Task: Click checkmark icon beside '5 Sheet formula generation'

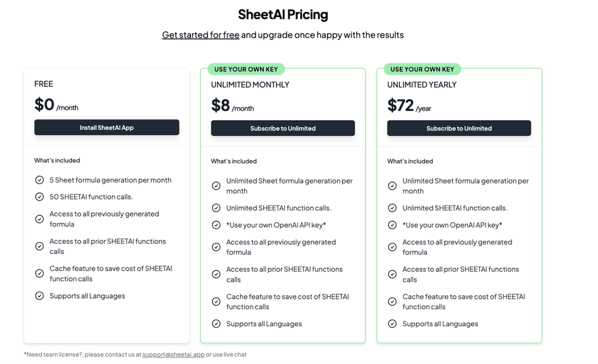Action: point(40,180)
